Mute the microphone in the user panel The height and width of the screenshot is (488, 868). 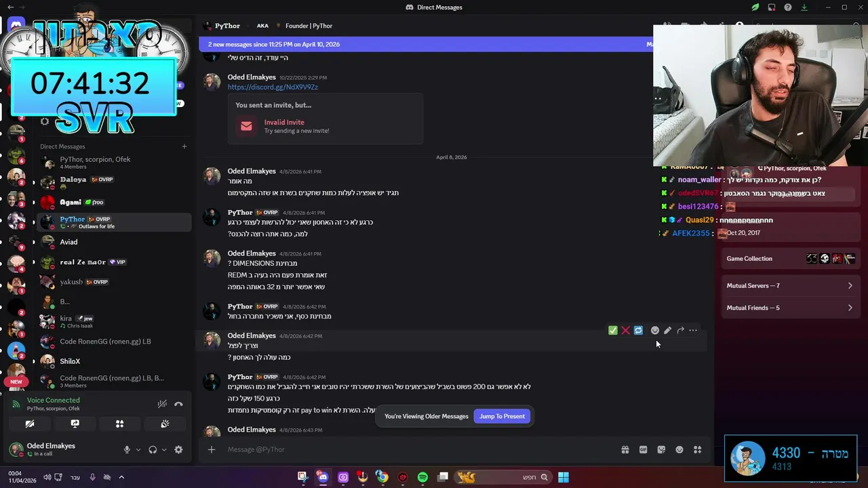(127, 449)
